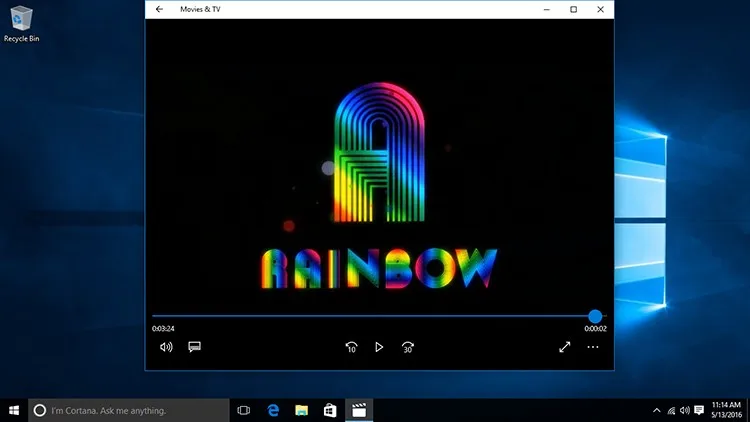Open the network status icon

[671, 410]
